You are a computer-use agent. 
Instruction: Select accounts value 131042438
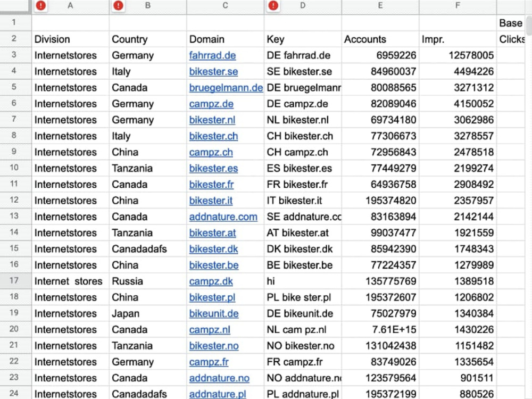[380, 345]
